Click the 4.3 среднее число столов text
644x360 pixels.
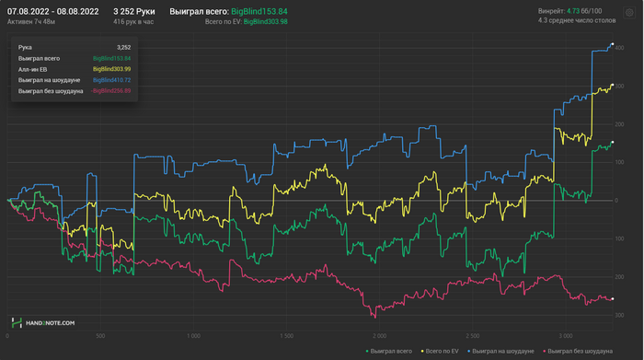point(577,20)
